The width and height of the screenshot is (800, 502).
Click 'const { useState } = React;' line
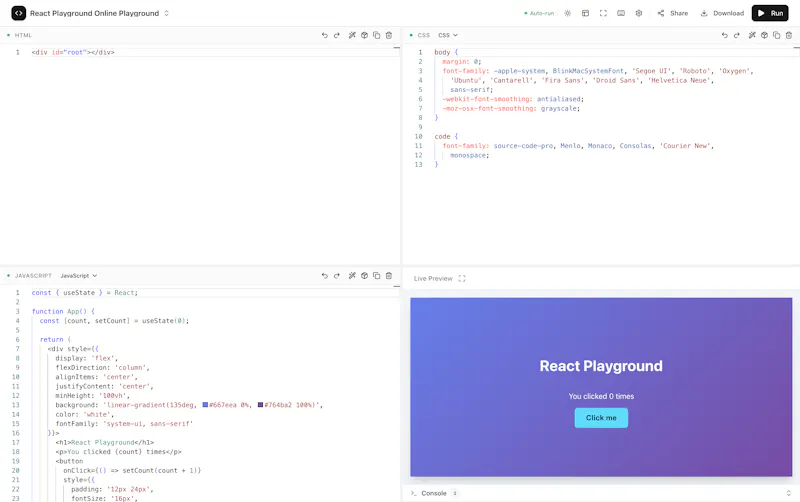tap(85, 293)
